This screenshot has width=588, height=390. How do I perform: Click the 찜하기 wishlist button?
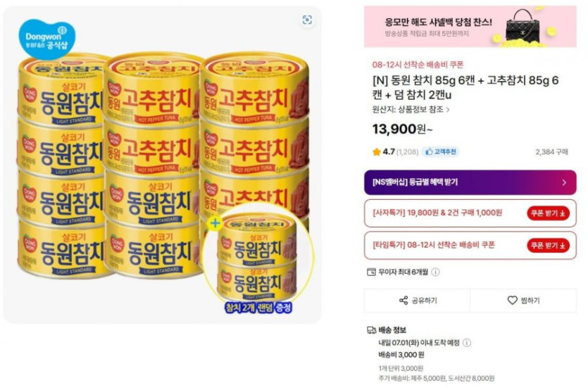coord(523,301)
